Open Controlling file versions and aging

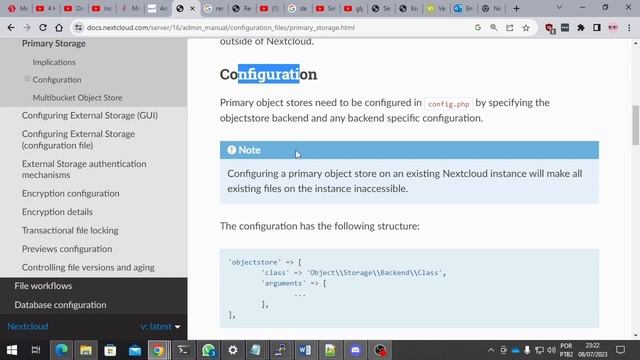(88, 267)
